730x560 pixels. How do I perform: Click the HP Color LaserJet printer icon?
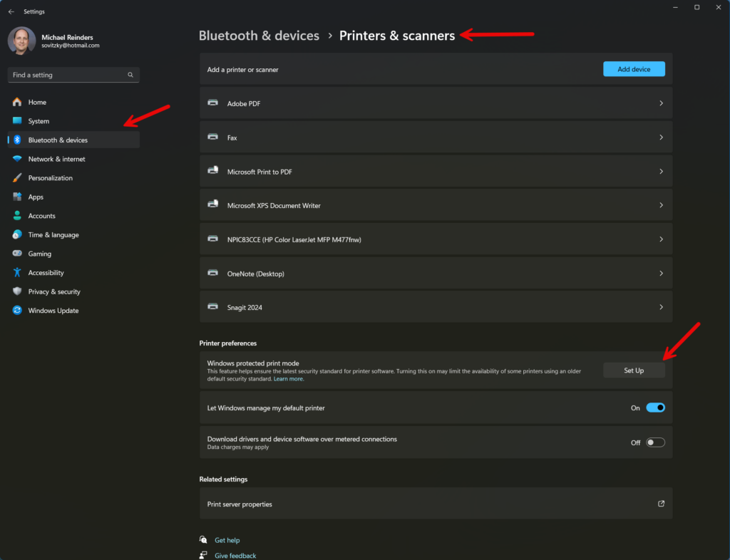pos(212,239)
